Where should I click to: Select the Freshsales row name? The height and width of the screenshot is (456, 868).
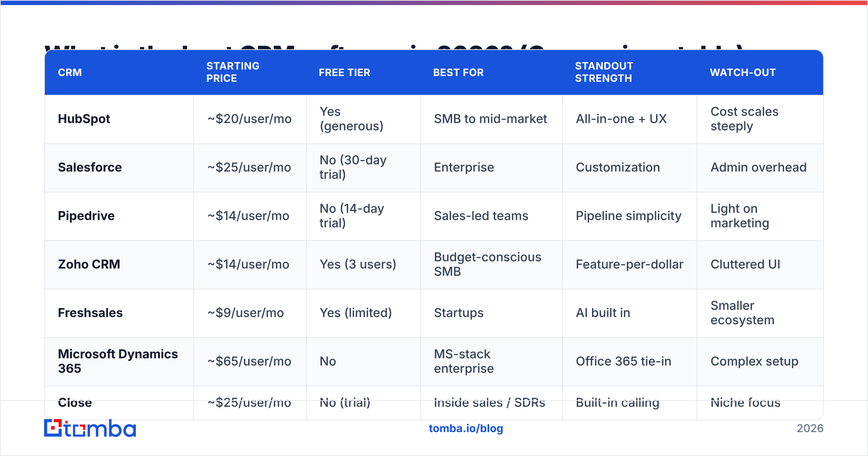[90, 313]
